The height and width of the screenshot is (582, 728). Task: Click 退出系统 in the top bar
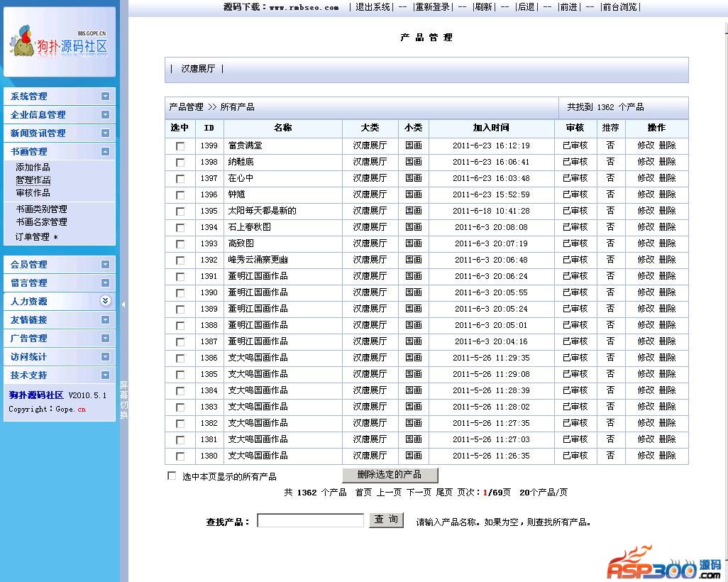[373, 7]
